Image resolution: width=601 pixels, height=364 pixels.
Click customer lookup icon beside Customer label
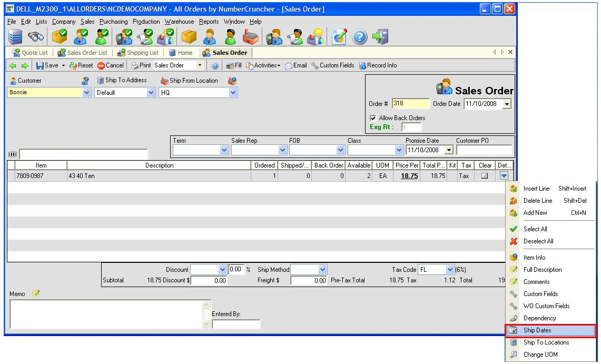tap(85, 81)
